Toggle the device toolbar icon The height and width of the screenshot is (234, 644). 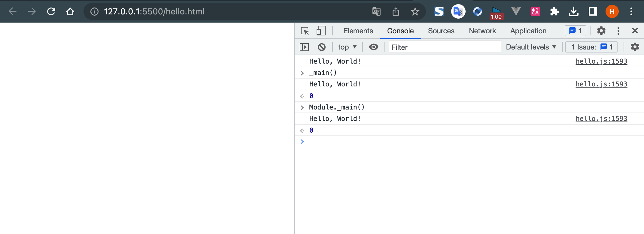321,31
